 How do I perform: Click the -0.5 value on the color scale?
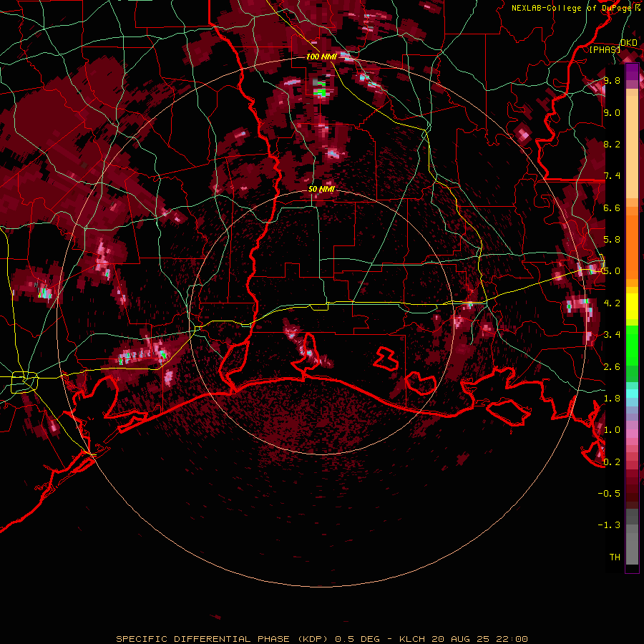pyautogui.click(x=609, y=493)
